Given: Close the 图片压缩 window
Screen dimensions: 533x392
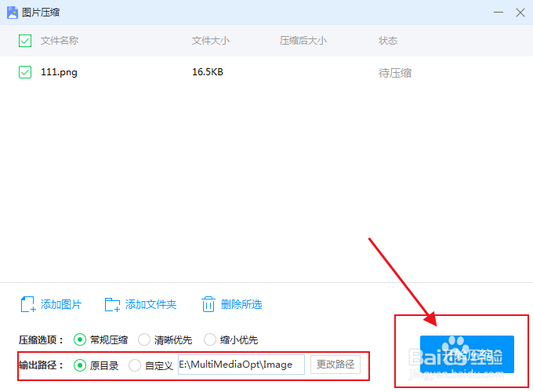Looking at the screenshot, I should click(x=520, y=13).
